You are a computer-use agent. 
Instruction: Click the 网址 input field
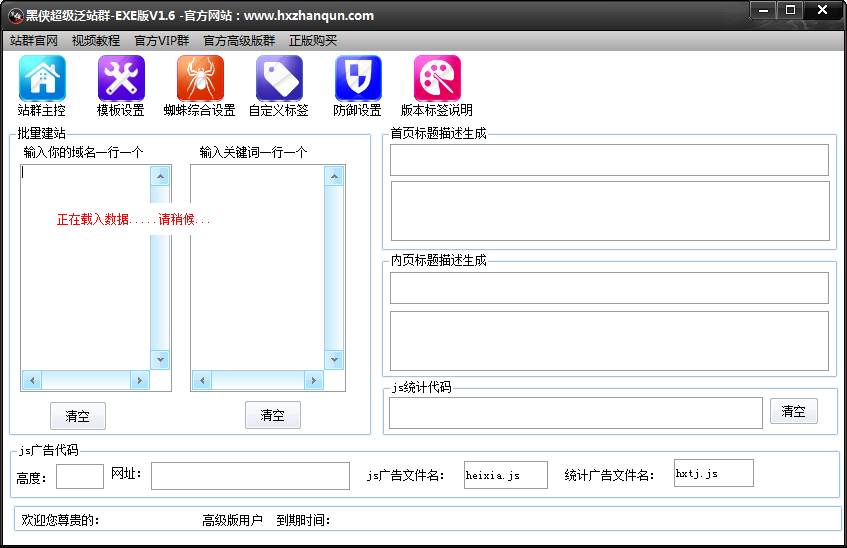(x=250, y=476)
